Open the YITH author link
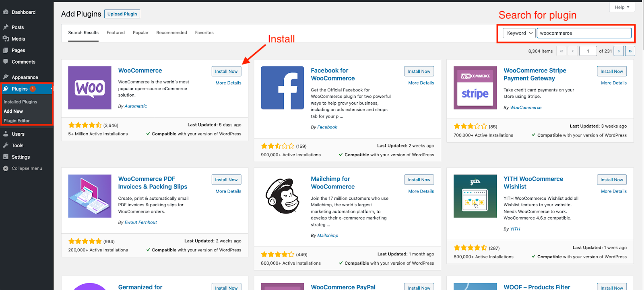The height and width of the screenshot is (290, 644). [515, 229]
